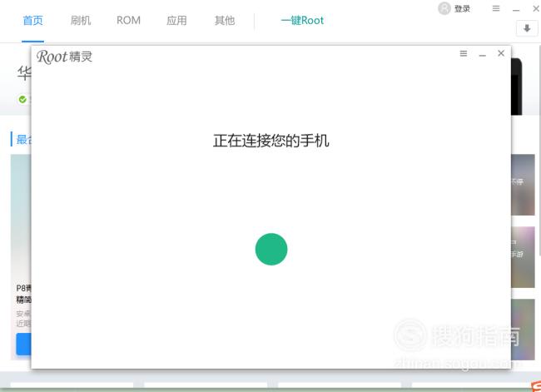Click the 正在连接您的手机 status text

click(270, 141)
